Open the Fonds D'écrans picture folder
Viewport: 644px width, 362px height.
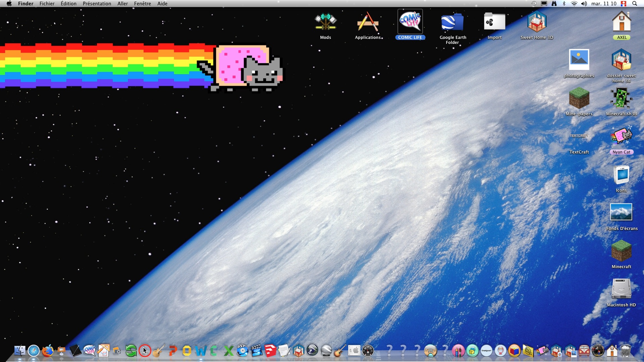coord(622,212)
